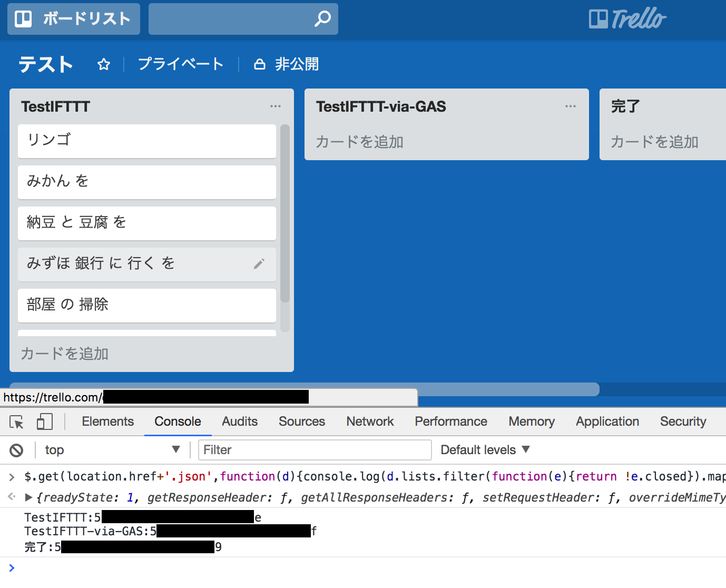726x588 pixels.
Task: Click the console Filter input field
Action: (x=315, y=449)
